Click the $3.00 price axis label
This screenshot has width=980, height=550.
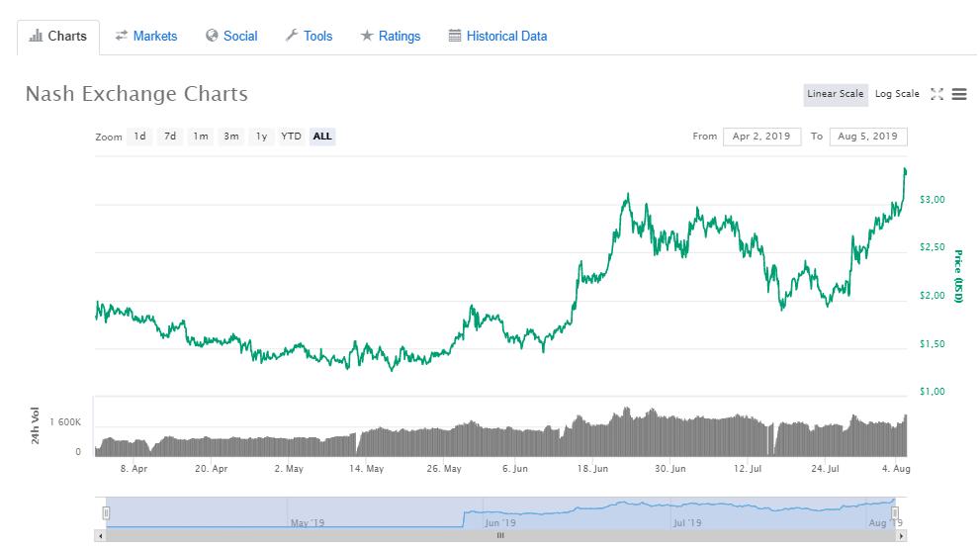pos(932,200)
